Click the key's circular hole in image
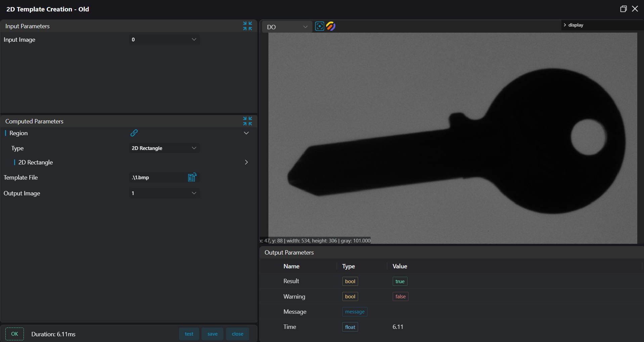644x342 pixels. click(588, 137)
